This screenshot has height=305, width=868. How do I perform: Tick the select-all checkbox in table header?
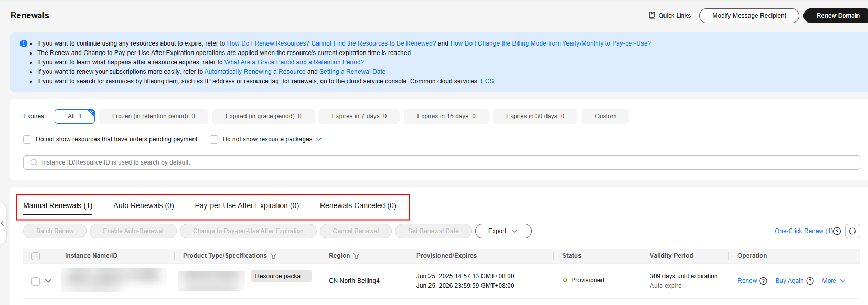pyautogui.click(x=36, y=256)
